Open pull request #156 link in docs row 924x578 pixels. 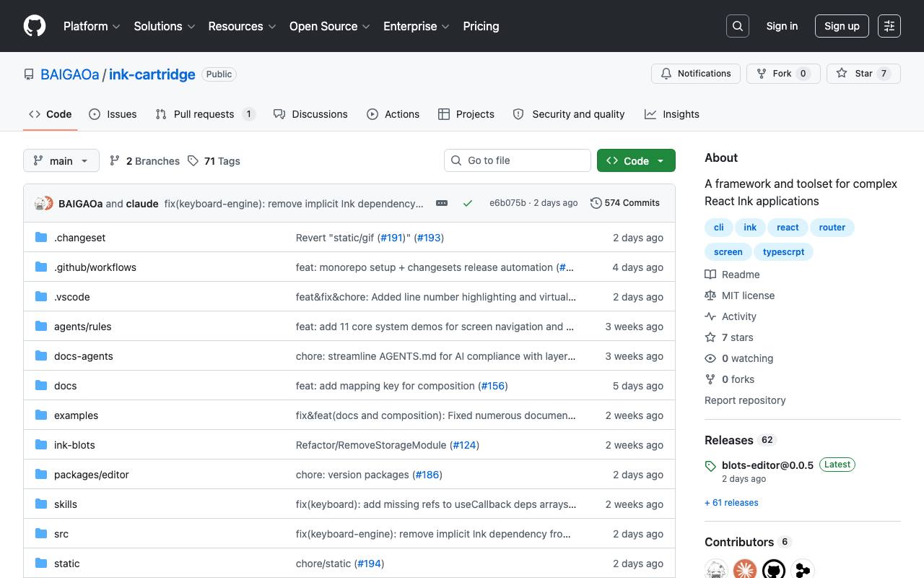(x=493, y=386)
